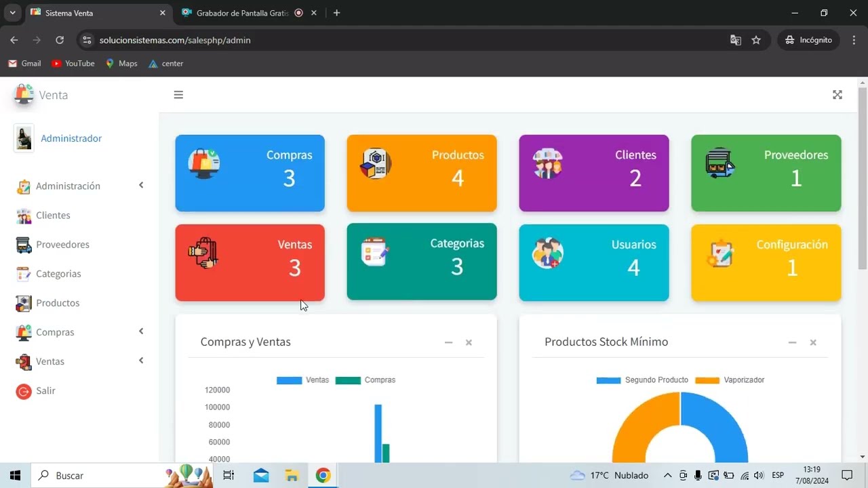Minimize the Productos Stock Mínimo panel
This screenshot has height=488, width=868.
click(792, 342)
